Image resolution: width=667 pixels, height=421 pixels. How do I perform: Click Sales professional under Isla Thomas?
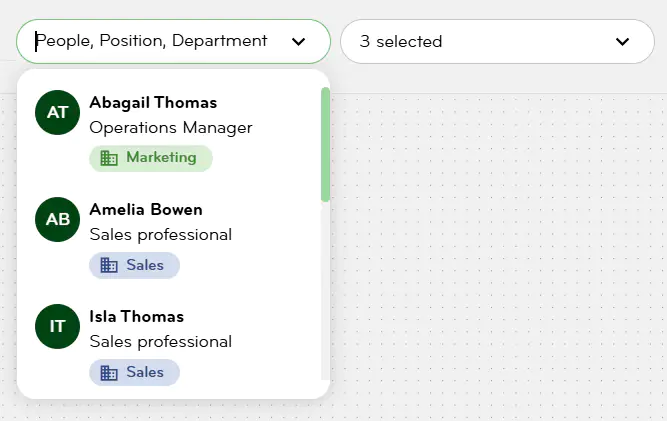[161, 342]
